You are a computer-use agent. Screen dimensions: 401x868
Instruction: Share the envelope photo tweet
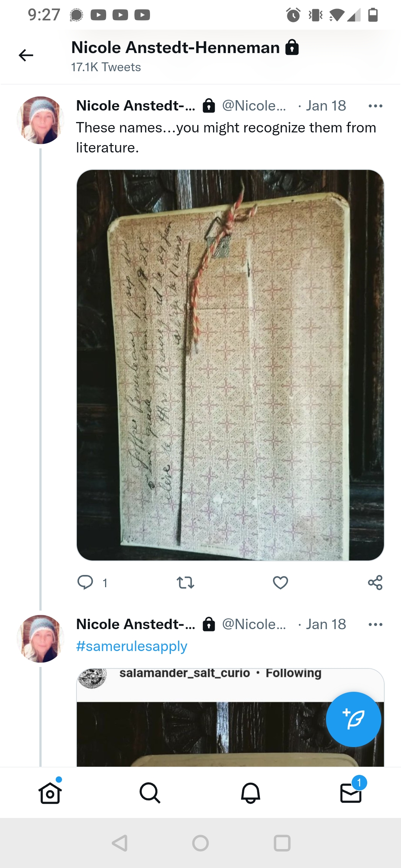375,582
